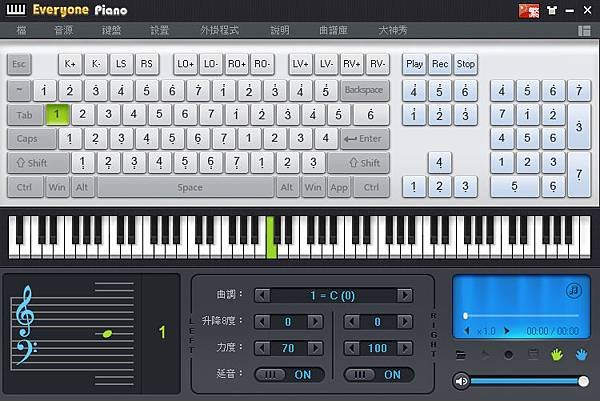Open the 外掛程式 plugins menu

pos(220,30)
